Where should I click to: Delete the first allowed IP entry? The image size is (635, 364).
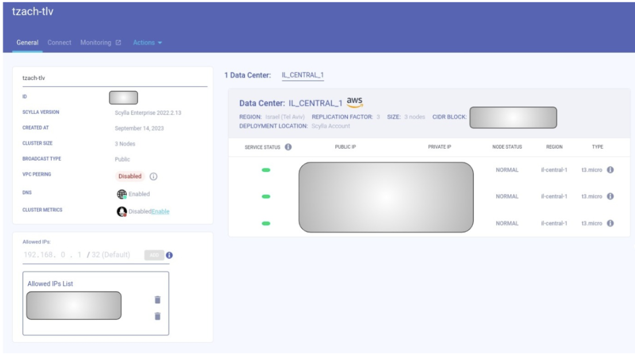pos(158,300)
